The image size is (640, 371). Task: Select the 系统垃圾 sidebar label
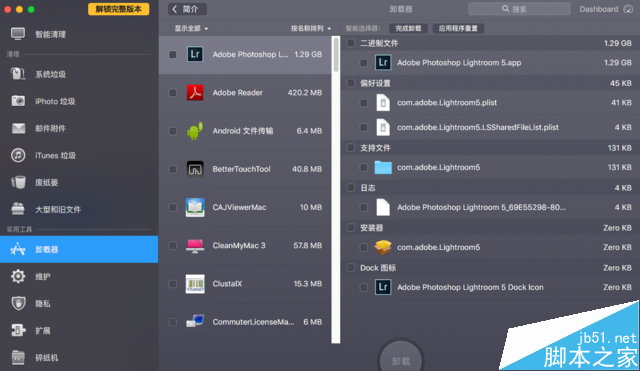tap(50, 74)
